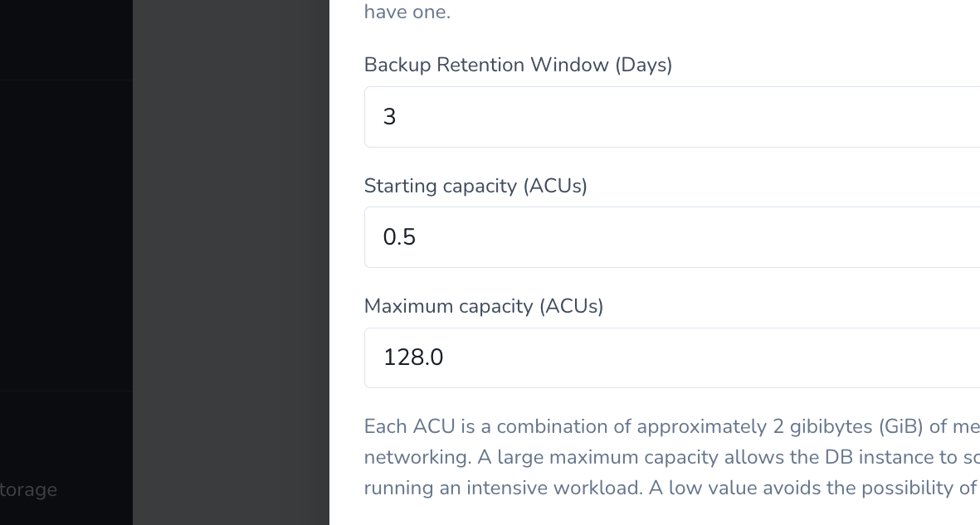Place cursor on the retention value 3
Image resolution: width=980 pixels, height=525 pixels.
coord(390,117)
